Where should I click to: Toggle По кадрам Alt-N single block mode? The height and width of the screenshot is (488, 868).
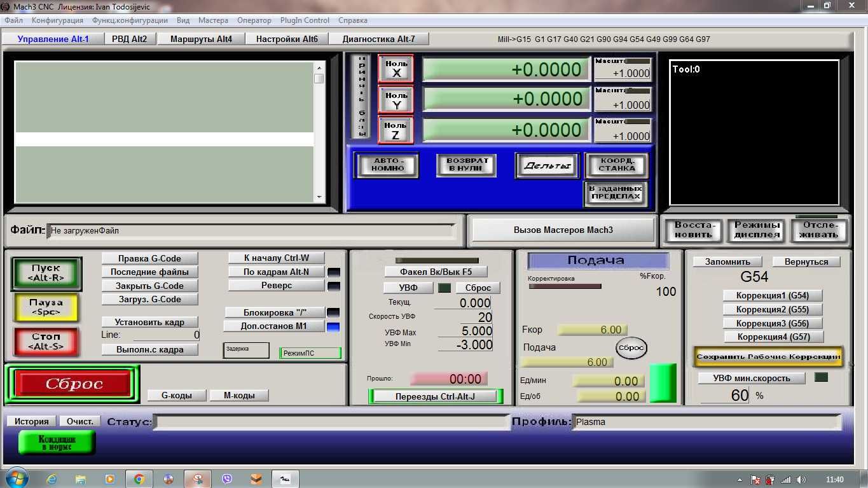(276, 272)
